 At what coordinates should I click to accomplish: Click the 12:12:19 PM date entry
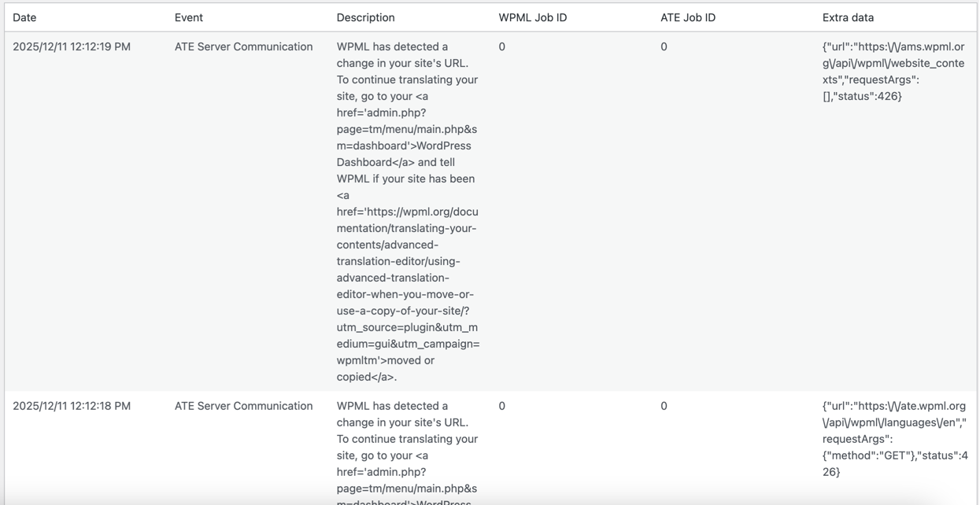click(x=72, y=46)
